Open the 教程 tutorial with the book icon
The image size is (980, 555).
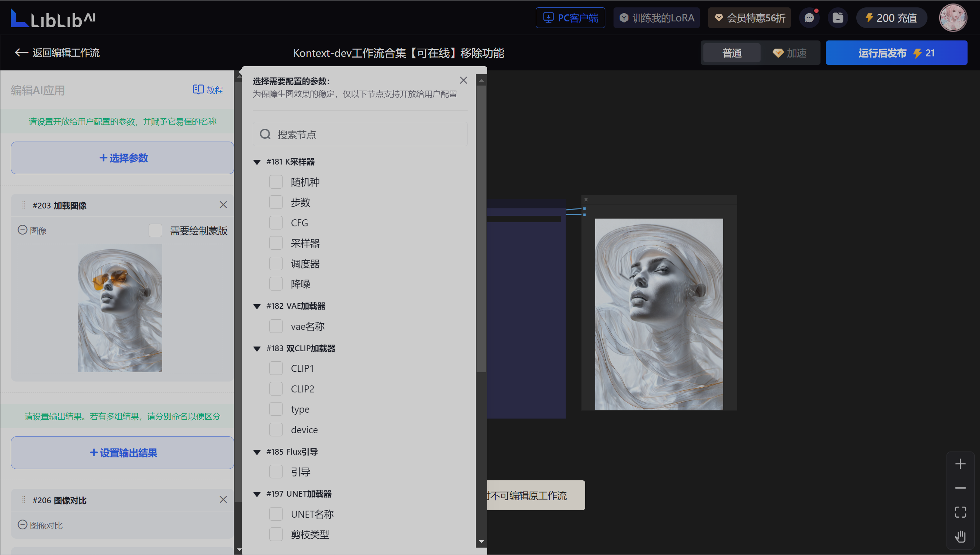tap(207, 90)
